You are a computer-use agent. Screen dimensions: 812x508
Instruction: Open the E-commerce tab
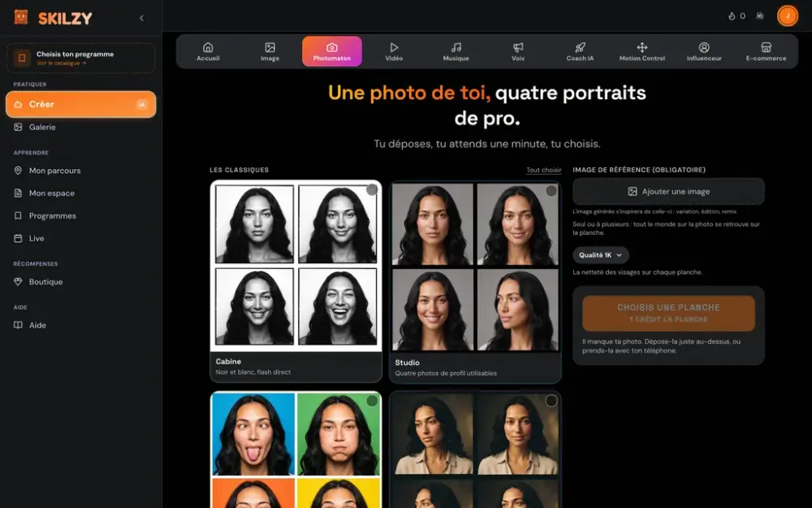click(x=766, y=51)
